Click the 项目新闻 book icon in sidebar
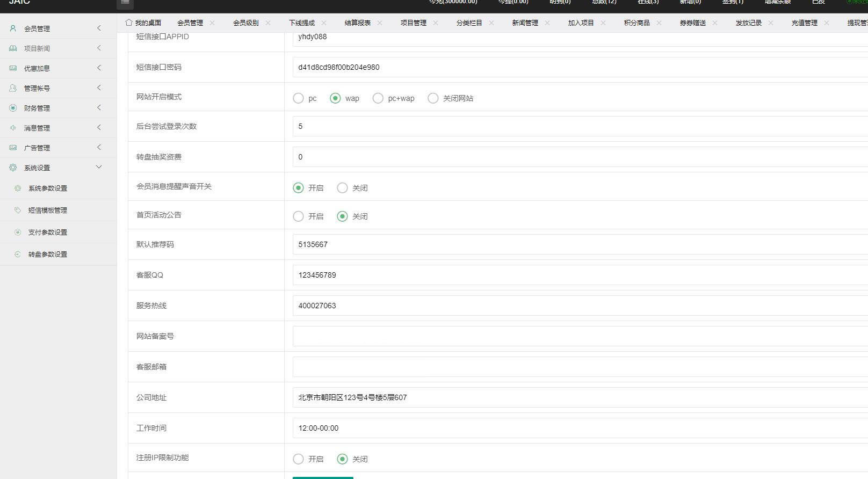The image size is (868, 479). tap(13, 48)
